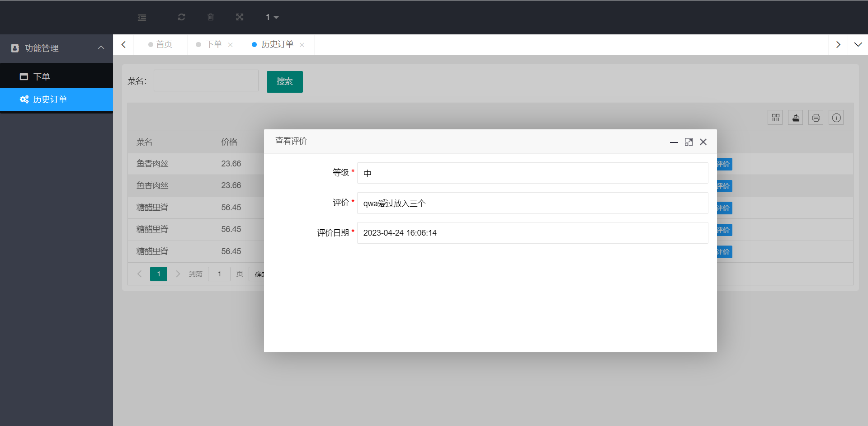Viewport: 868px width, 426px height.
Task: Click the 评价 button in last 糖醋里脊 row
Action: point(724,252)
